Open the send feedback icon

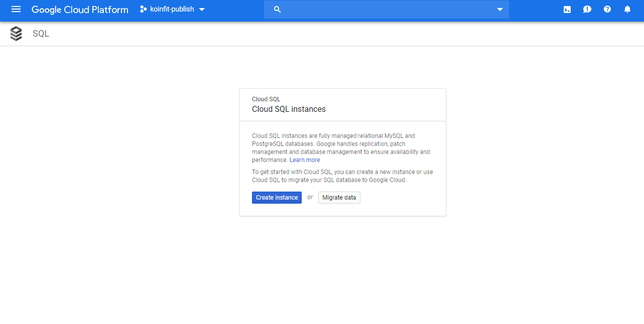(x=587, y=10)
